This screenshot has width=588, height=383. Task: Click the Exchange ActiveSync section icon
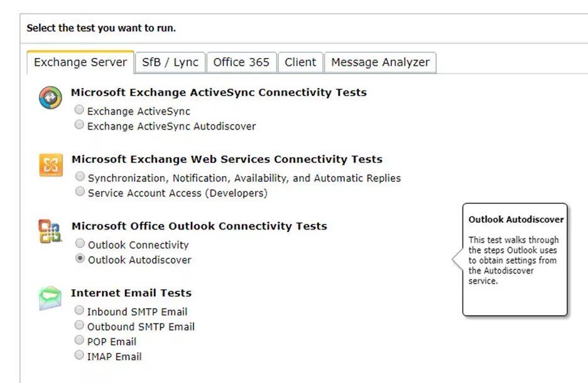click(x=50, y=98)
